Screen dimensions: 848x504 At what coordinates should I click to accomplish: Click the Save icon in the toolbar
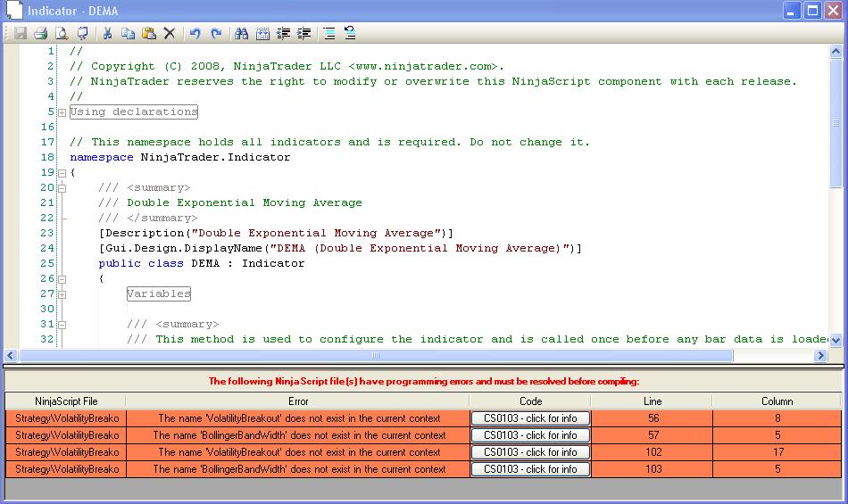21,34
